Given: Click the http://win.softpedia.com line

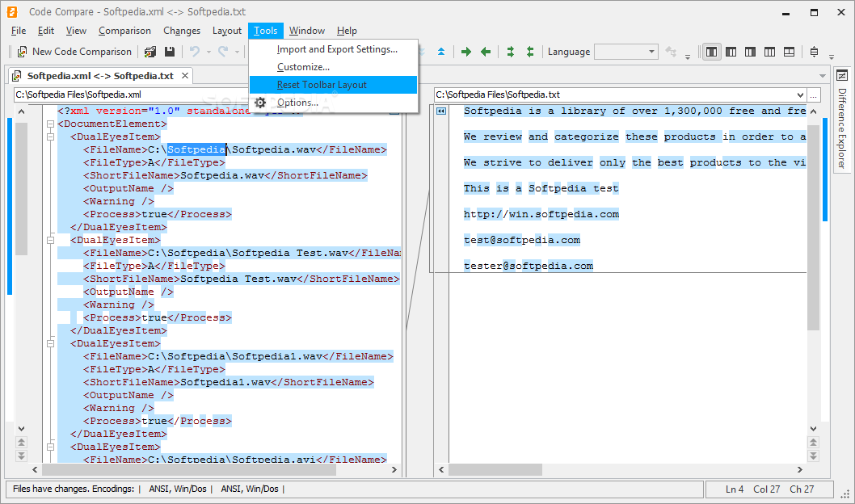Looking at the screenshot, I should point(541,215).
